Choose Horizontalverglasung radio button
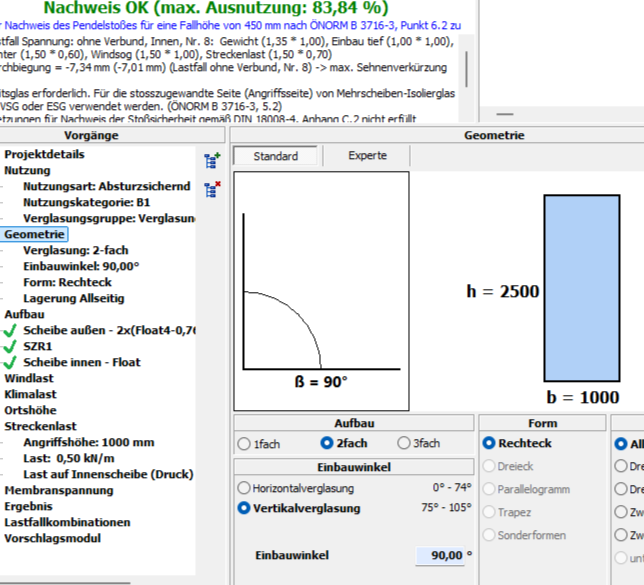This screenshot has width=644, height=585. point(244,488)
